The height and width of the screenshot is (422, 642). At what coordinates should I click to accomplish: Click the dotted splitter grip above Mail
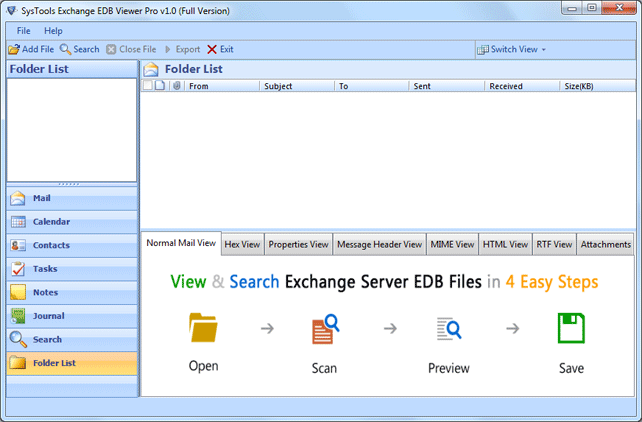tap(69, 184)
